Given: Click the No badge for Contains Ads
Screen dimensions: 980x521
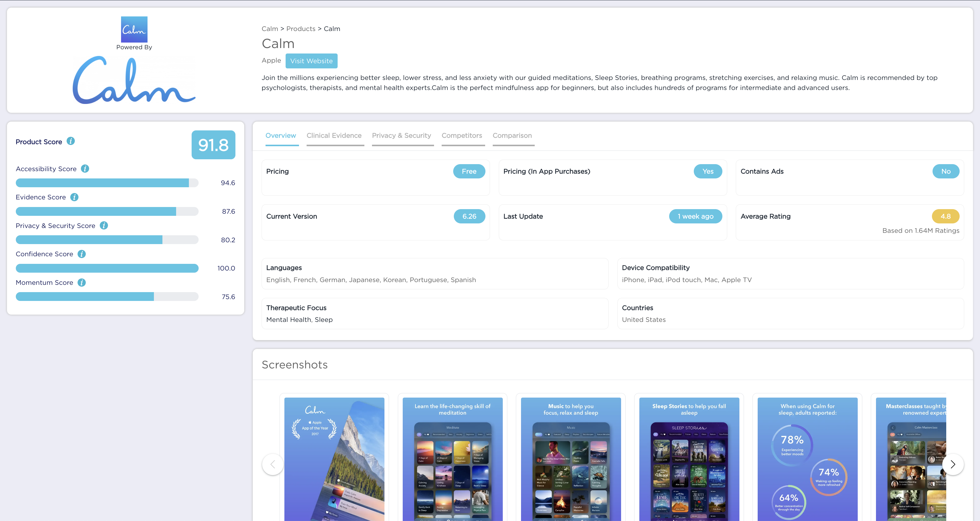Looking at the screenshot, I should point(946,171).
